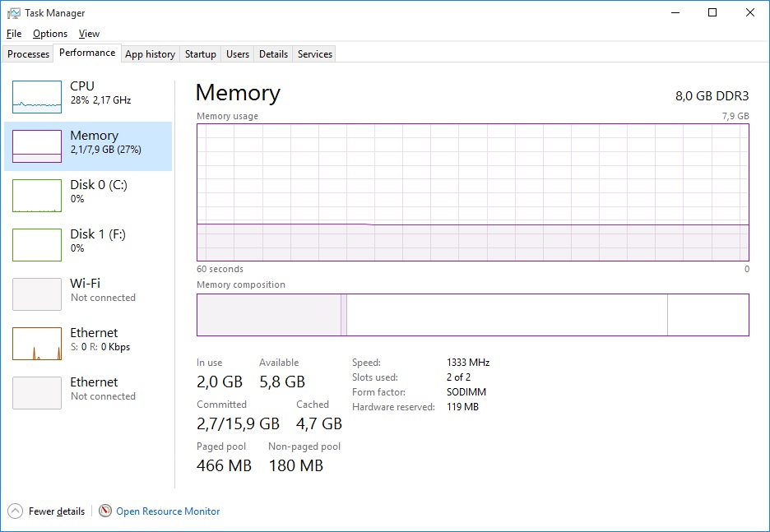
Task: Open the View menu
Action: click(x=89, y=34)
